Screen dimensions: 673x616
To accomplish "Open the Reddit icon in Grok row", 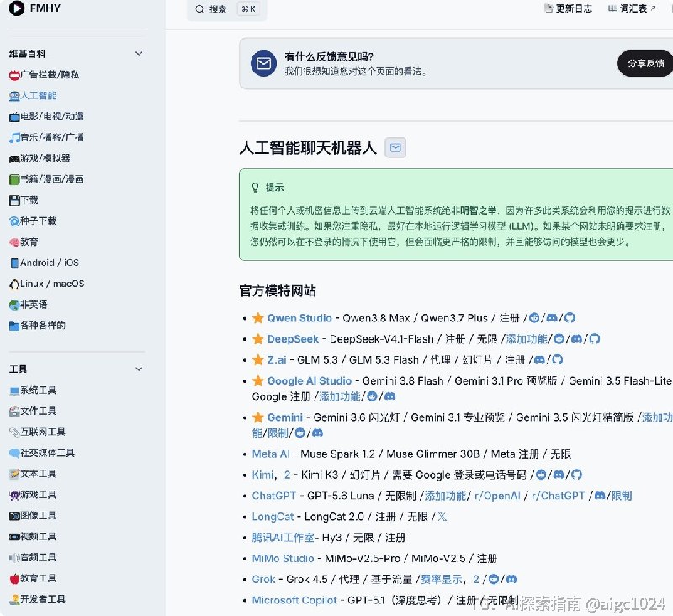I will [x=494, y=580].
